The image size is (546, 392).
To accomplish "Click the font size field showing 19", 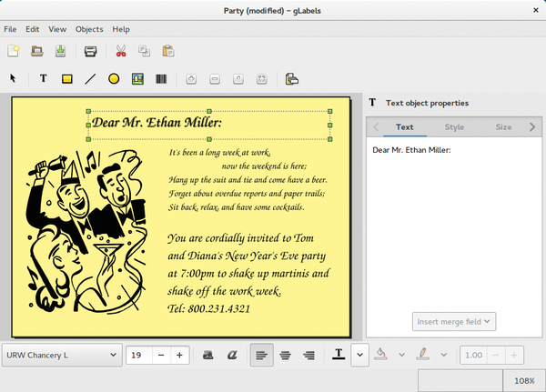I will coord(139,355).
